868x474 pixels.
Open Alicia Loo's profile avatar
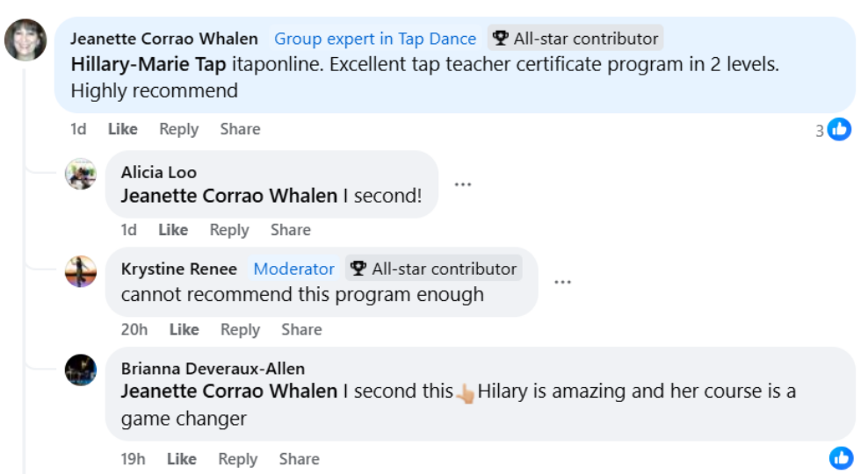click(x=81, y=173)
